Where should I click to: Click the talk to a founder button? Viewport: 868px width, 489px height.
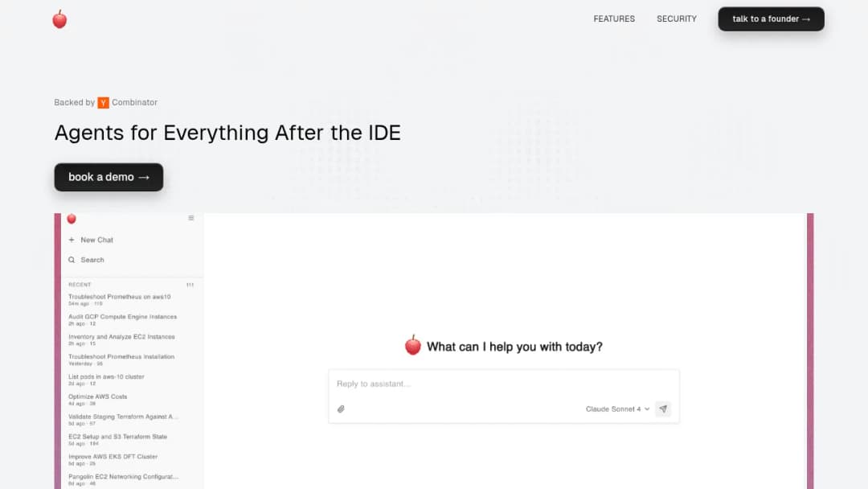[x=771, y=18]
